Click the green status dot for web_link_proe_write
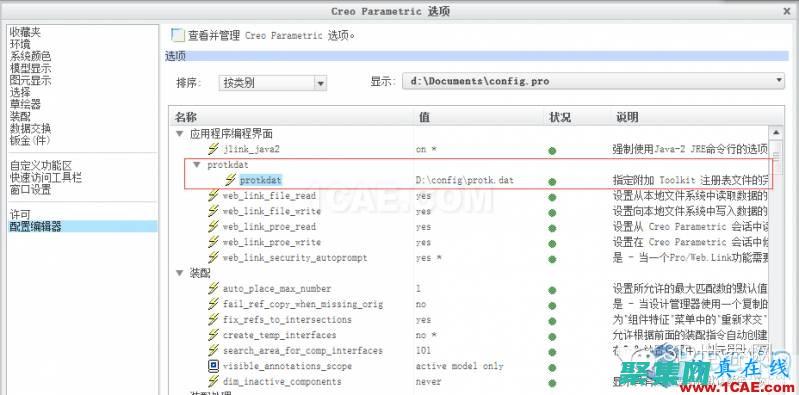 point(552,244)
